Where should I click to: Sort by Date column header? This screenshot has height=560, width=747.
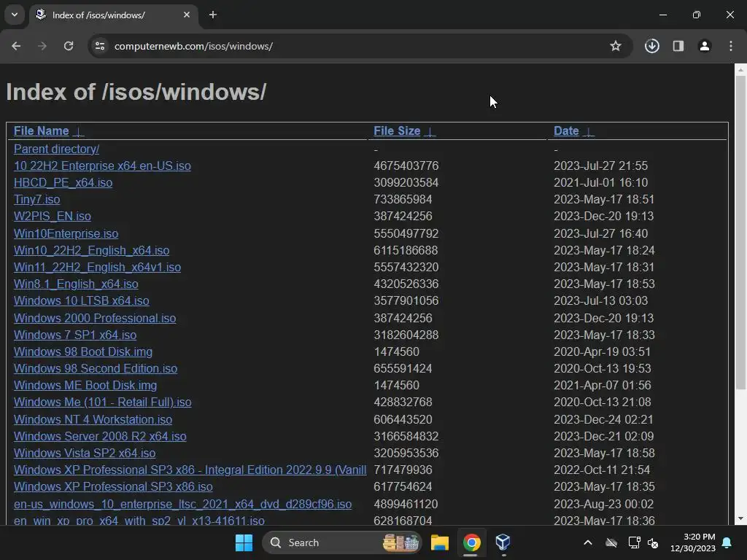566,131
